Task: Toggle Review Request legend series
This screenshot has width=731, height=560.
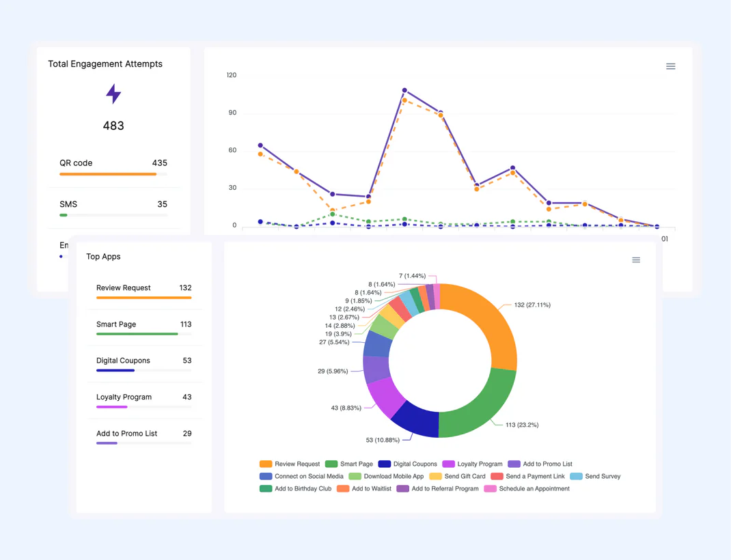Action: point(290,464)
